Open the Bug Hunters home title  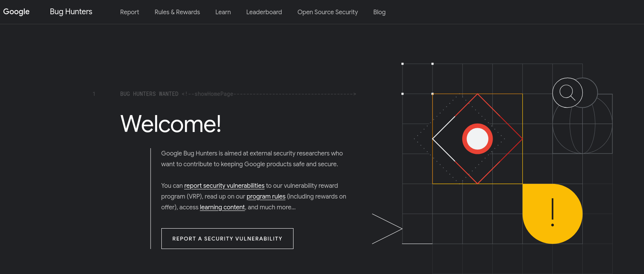(x=71, y=12)
